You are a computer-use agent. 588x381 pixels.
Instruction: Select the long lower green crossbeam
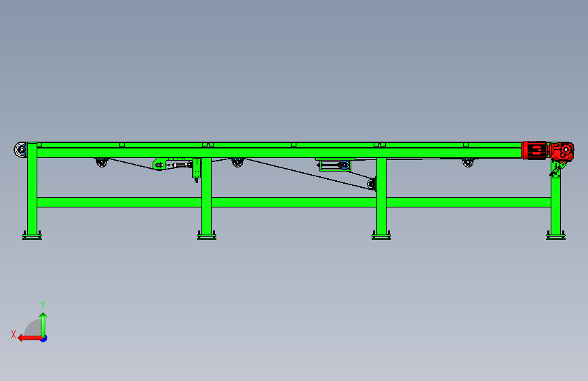(294, 202)
